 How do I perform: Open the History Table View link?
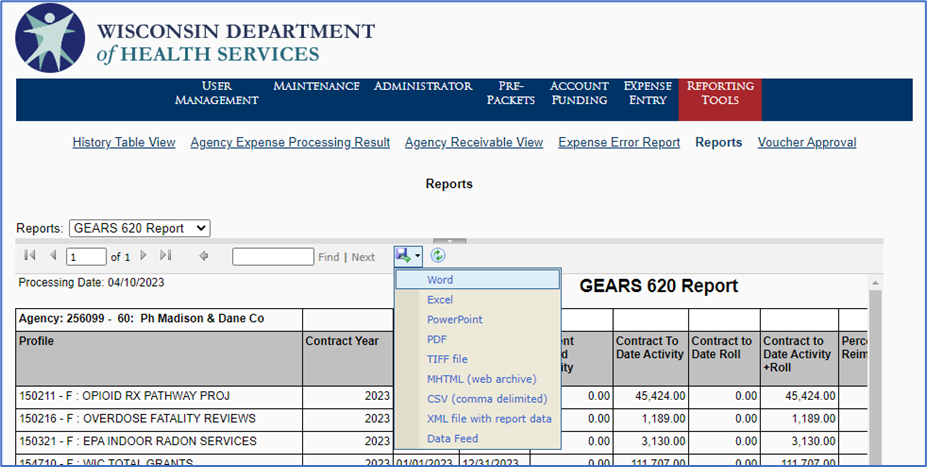tap(124, 142)
